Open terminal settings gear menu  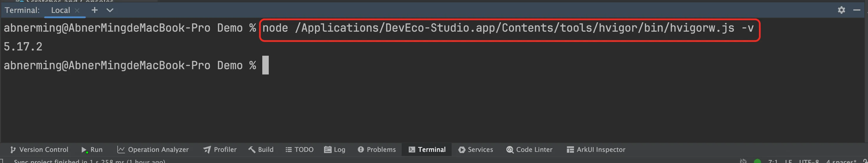841,10
